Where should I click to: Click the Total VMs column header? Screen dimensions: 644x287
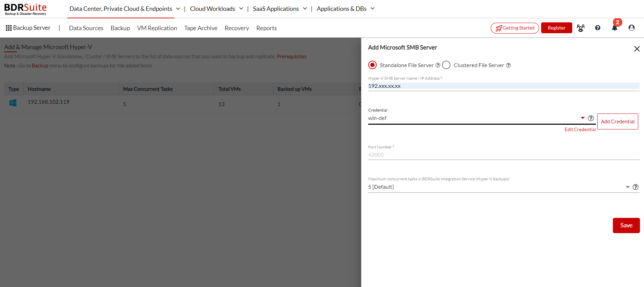click(229, 89)
